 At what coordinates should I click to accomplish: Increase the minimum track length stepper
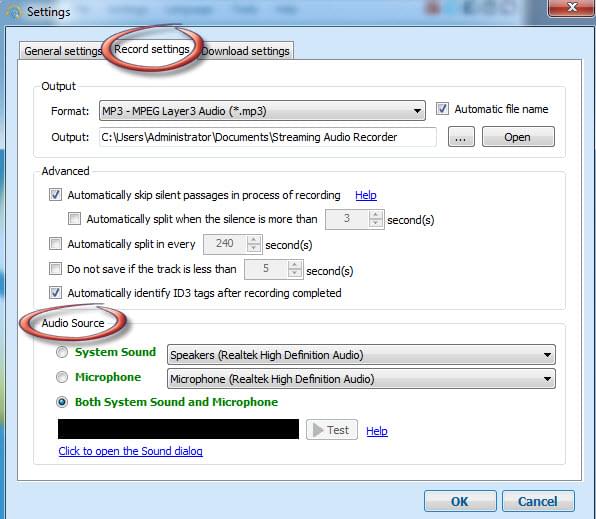point(295,265)
